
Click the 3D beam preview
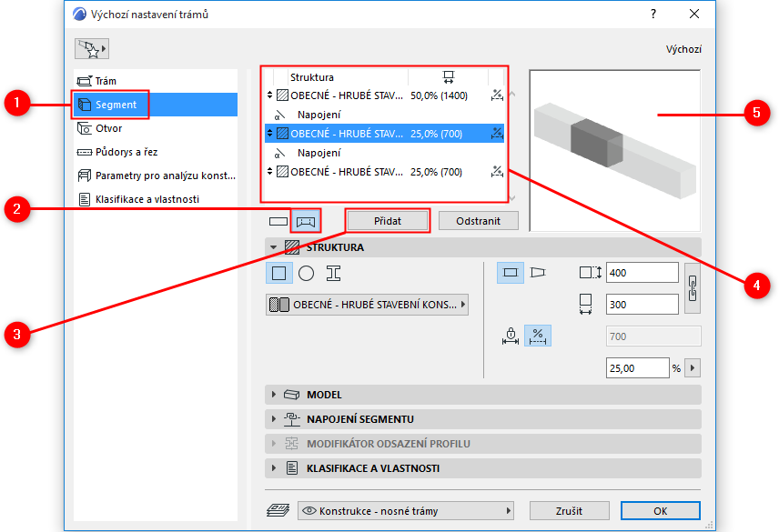click(615, 150)
